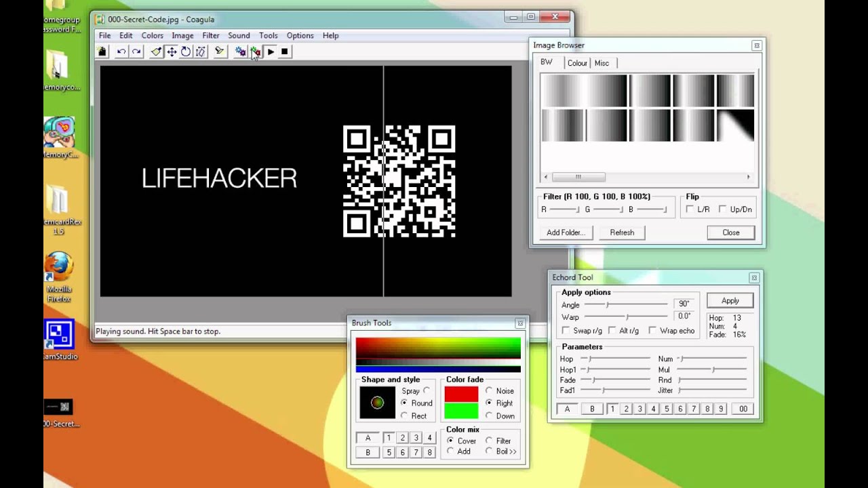Screen dimensions: 868x488
Task: Close the Image Browser panel via corner icon
Action: pyautogui.click(x=757, y=45)
